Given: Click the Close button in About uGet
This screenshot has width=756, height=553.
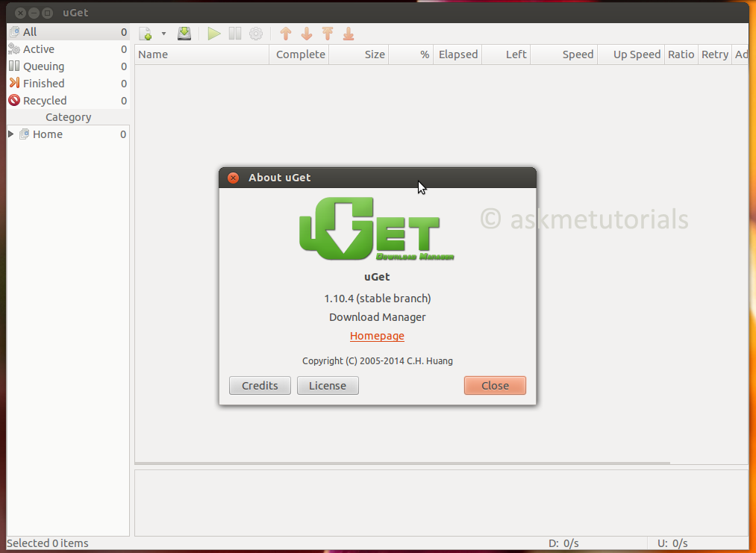Looking at the screenshot, I should click(x=495, y=386).
